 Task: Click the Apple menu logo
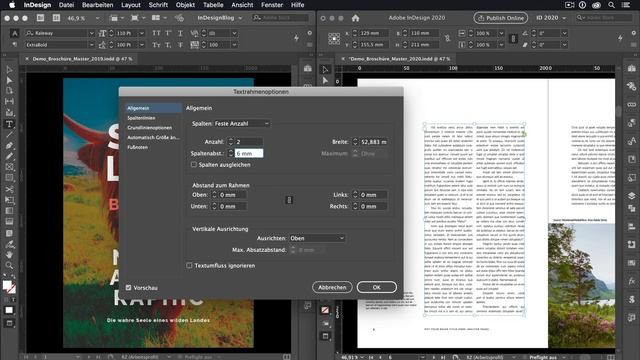(x=12, y=5)
